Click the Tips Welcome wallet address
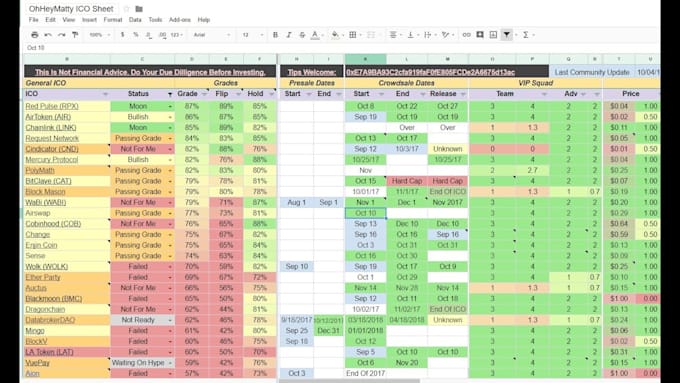 pyautogui.click(x=430, y=72)
